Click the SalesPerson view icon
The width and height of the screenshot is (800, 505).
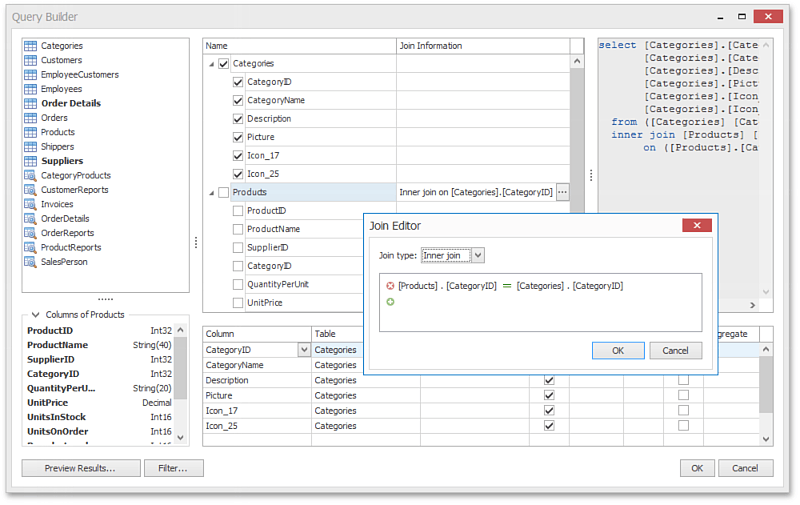pyautogui.click(x=30, y=262)
